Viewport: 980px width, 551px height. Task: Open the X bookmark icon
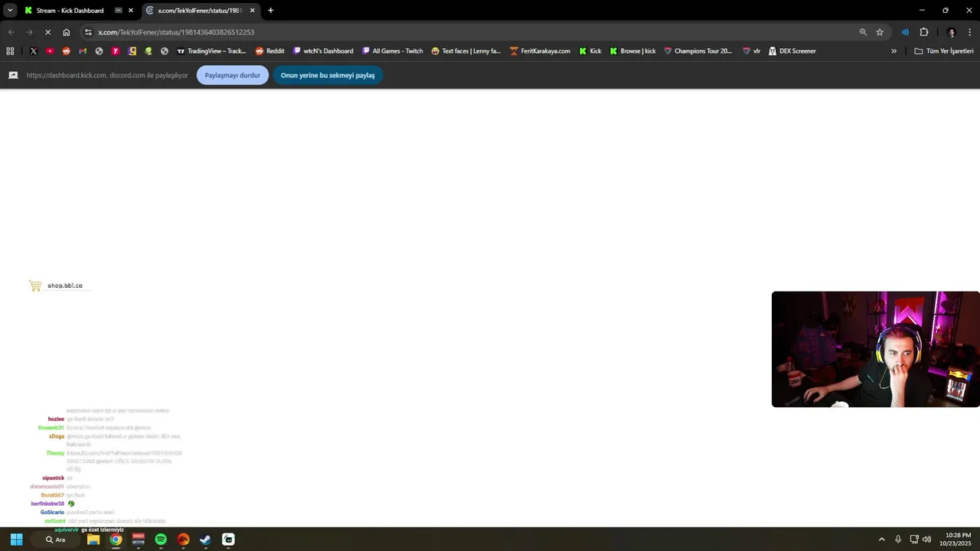click(x=34, y=51)
